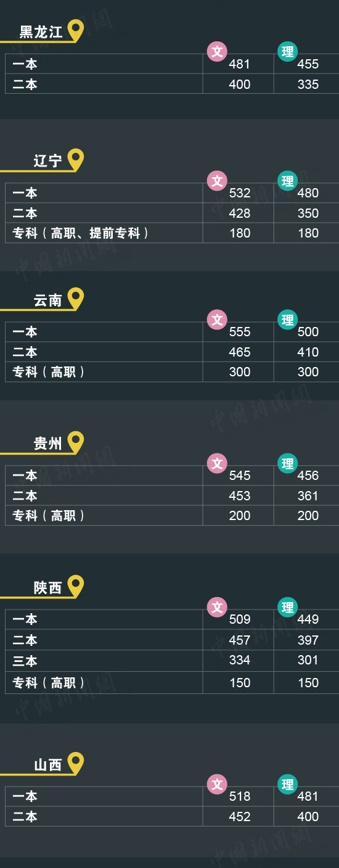Click the pink 文 badge above 云南 scores

tap(217, 320)
